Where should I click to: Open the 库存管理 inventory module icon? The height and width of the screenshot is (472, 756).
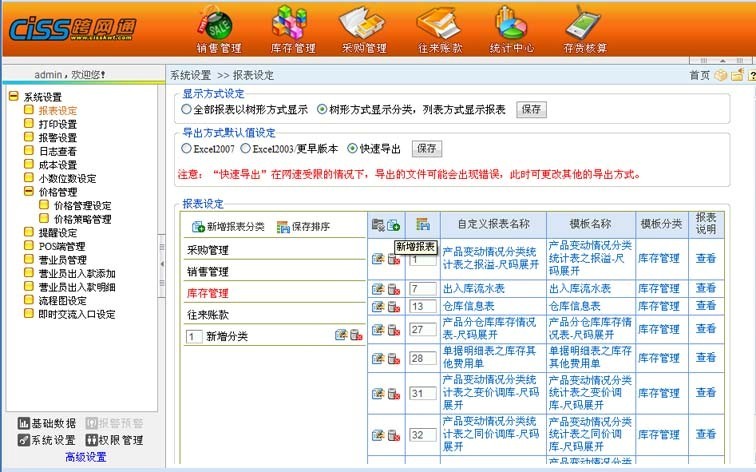(x=292, y=22)
